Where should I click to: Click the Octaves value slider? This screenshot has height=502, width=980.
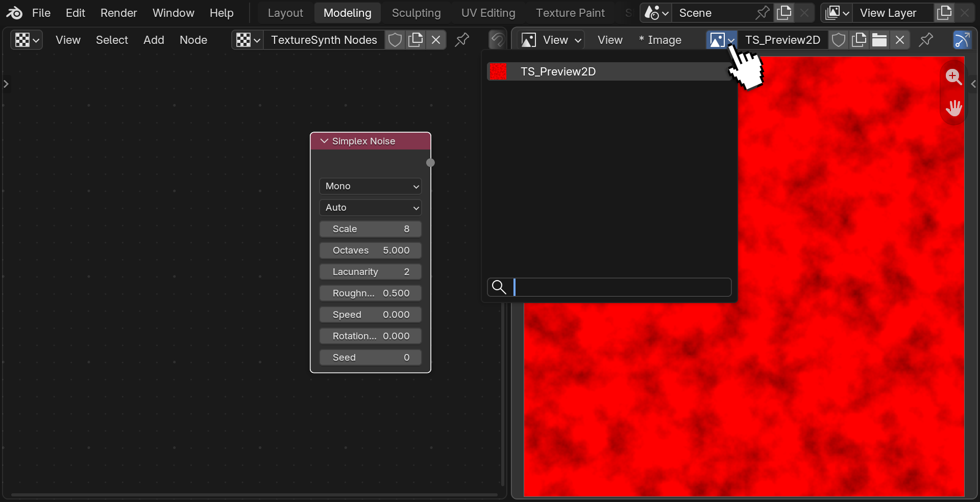pos(371,250)
